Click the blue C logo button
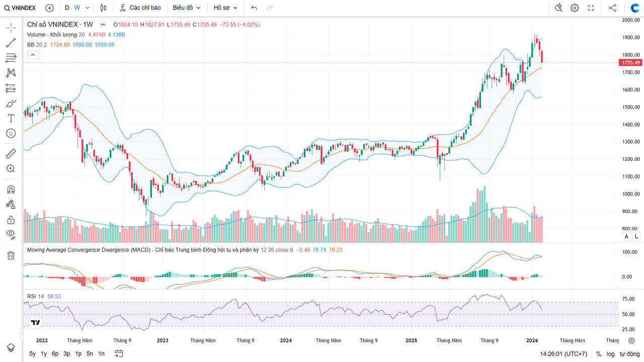Image resolution: width=644 pixels, height=362 pixels. click(x=635, y=8)
